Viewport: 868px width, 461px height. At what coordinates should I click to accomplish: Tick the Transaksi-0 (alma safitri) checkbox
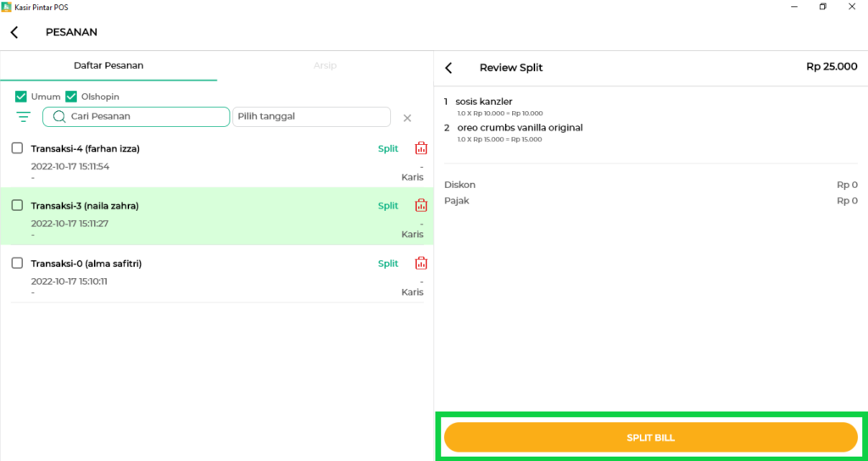tap(17, 263)
